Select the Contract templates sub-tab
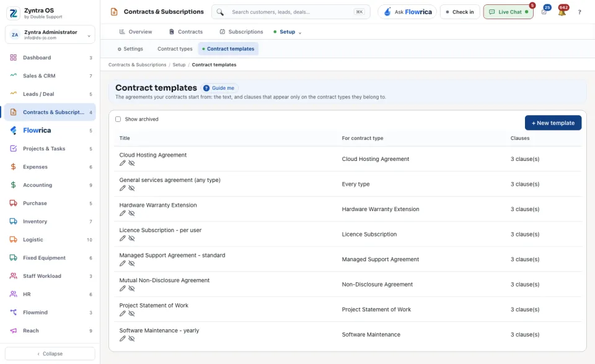This screenshot has width=595, height=364. [x=228, y=49]
